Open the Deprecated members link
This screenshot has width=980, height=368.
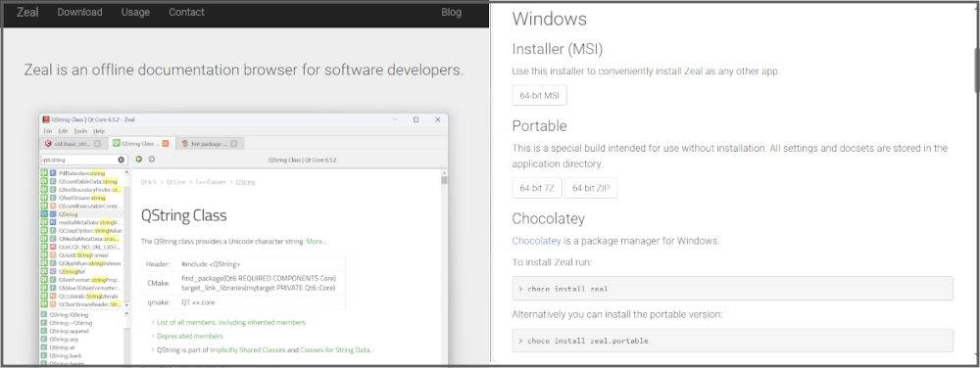click(189, 336)
